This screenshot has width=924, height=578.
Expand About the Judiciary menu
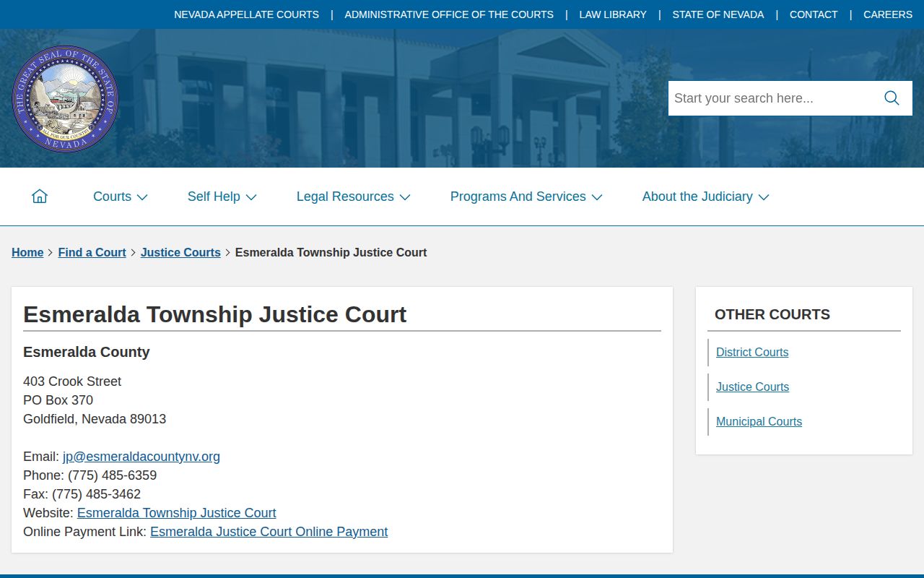pyautogui.click(x=706, y=197)
